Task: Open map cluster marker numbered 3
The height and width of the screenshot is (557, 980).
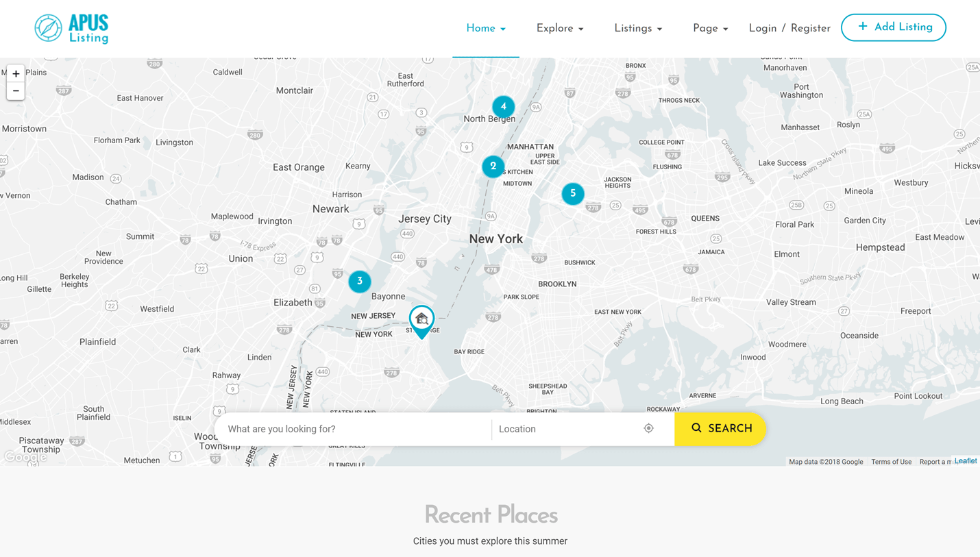Action: point(360,282)
